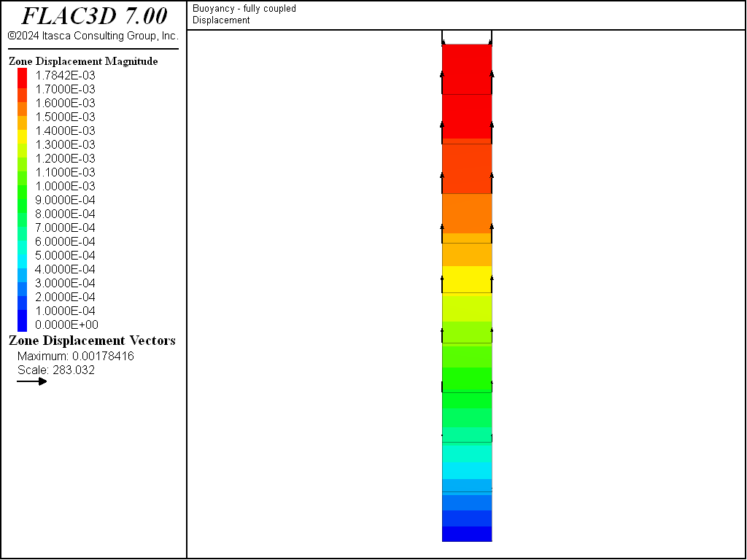Image resolution: width=747 pixels, height=560 pixels.
Task: Select legend value 7.0000E-04
Action: point(65,227)
